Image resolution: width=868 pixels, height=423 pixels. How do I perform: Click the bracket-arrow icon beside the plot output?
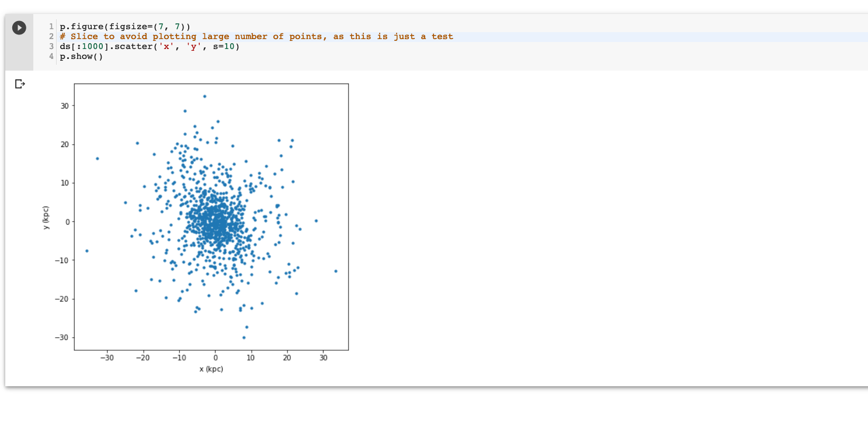[x=20, y=84]
